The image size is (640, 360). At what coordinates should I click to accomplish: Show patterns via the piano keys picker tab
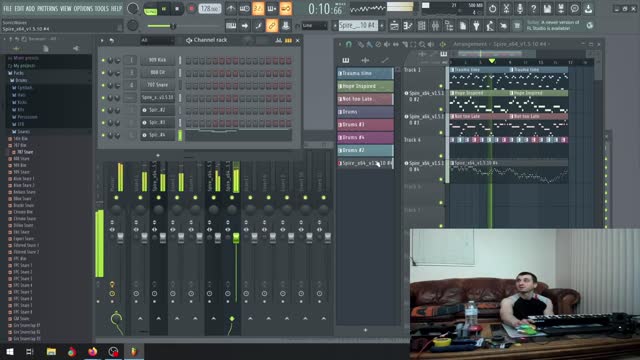point(346,60)
